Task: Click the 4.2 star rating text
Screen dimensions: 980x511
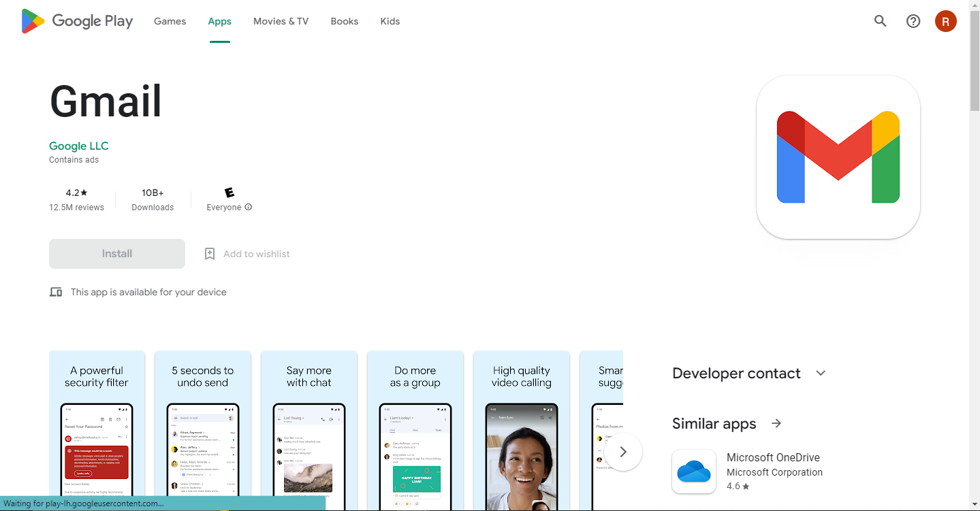Action: [x=76, y=193]
